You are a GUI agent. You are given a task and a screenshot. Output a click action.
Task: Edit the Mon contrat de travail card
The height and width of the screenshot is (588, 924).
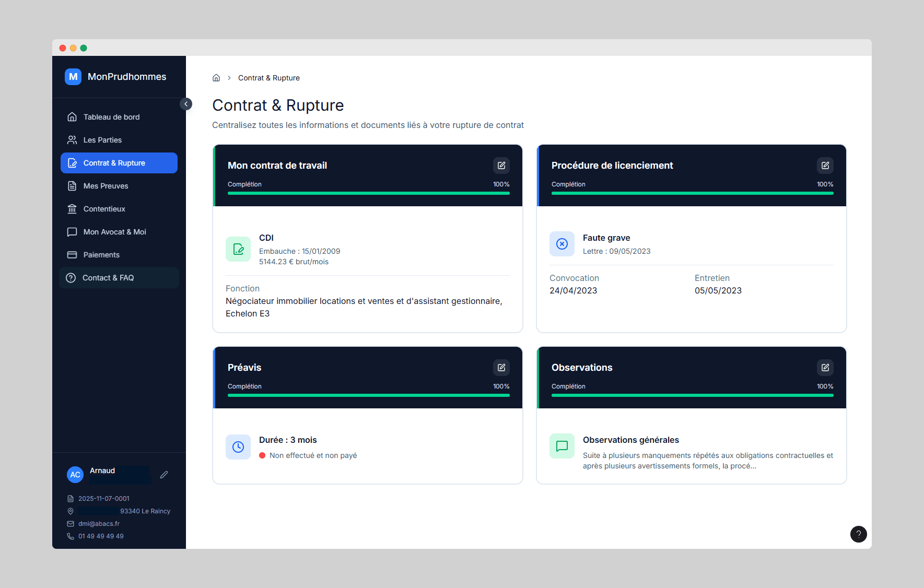pos(501,166)
